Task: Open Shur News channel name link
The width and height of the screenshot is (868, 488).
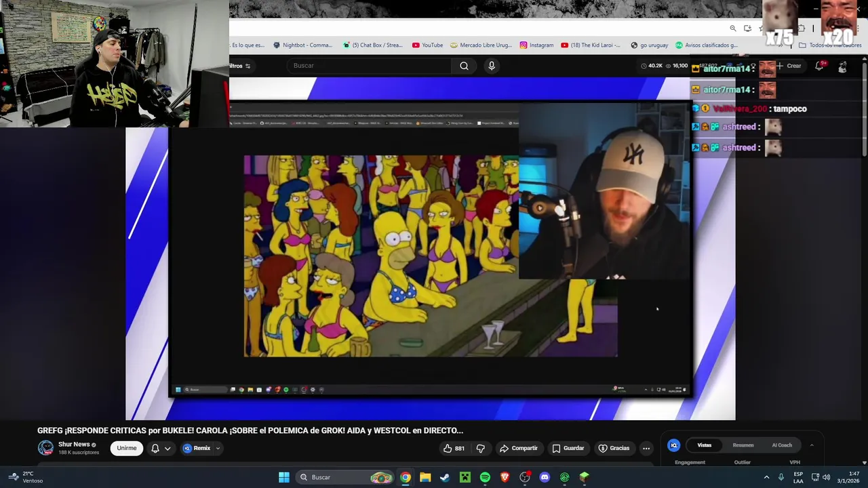Action: [x=74, y=445]
